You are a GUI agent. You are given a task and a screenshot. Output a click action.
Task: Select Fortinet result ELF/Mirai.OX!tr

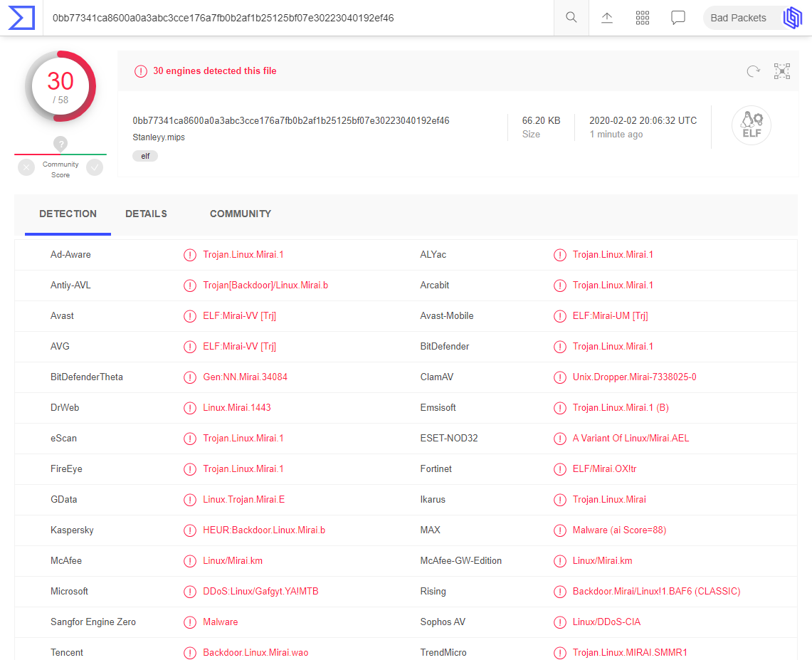pyautogui.click(x=604, y=469)
